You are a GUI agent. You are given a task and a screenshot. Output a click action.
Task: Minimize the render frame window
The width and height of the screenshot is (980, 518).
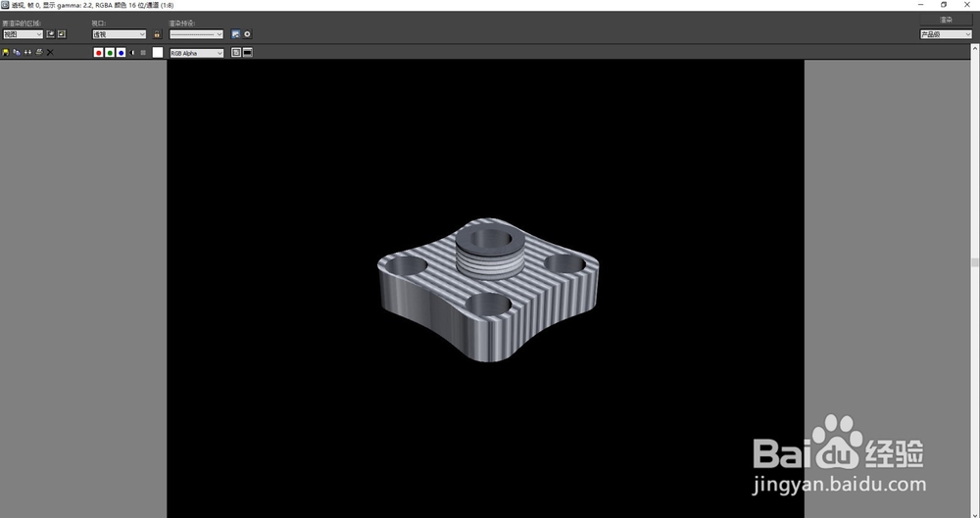pyautogui.click(x=920, y=4)
